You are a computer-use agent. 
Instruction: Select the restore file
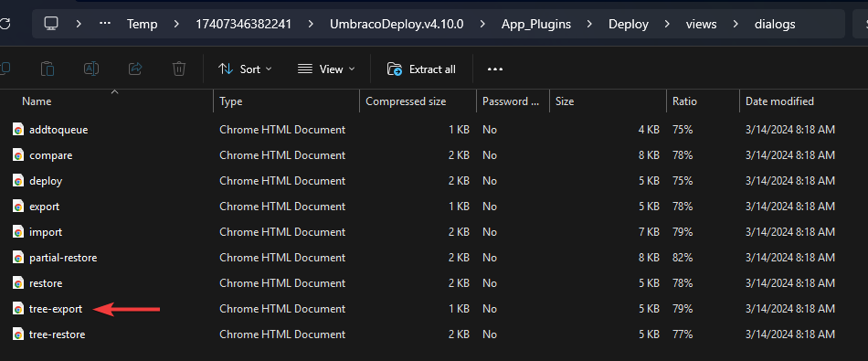46,283
